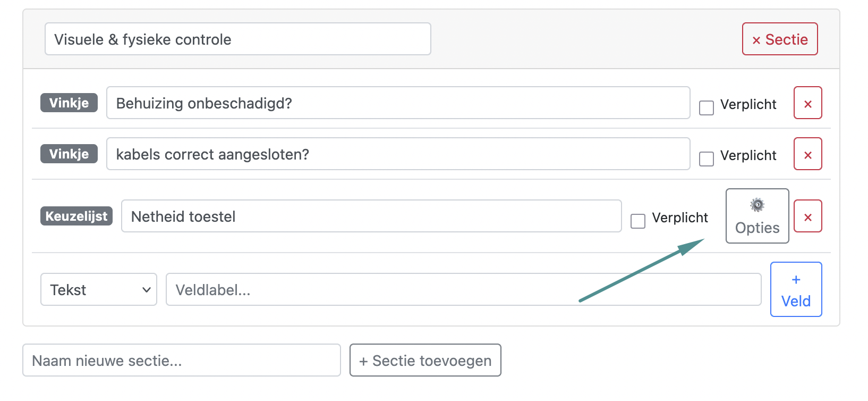The image size is (868, 401).
Task: Add new field with plus Veld button
Action: (x=796, y=289)
